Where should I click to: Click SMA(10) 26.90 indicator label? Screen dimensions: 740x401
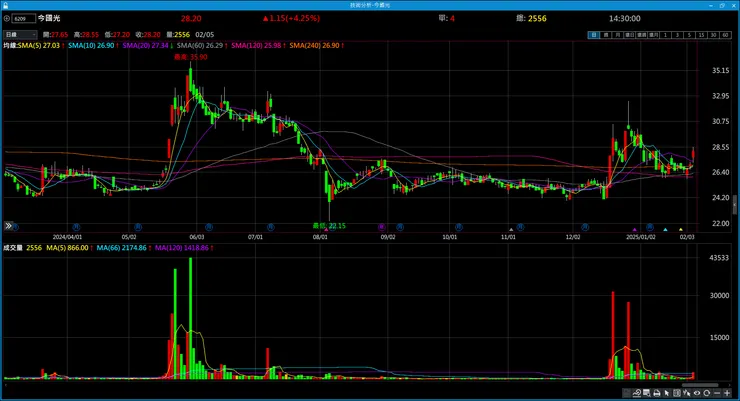coord(93,45)
